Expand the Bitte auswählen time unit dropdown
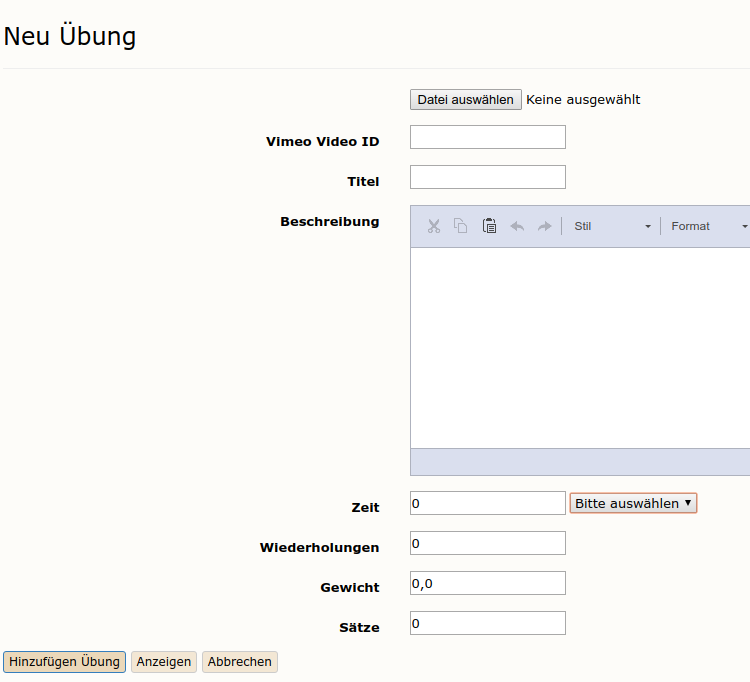This screenshot has width=750, height=682. (633, 503)
